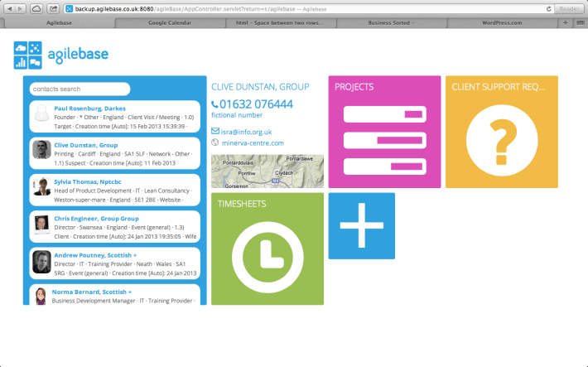This screenshot has width=588, height=367.
Task: Click the question mark icon in support tile
Action: [x=502, y=141]
